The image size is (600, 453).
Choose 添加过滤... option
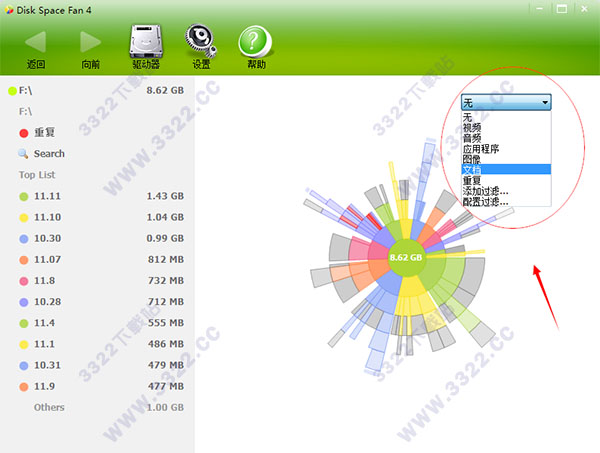[x=506, y=191]
